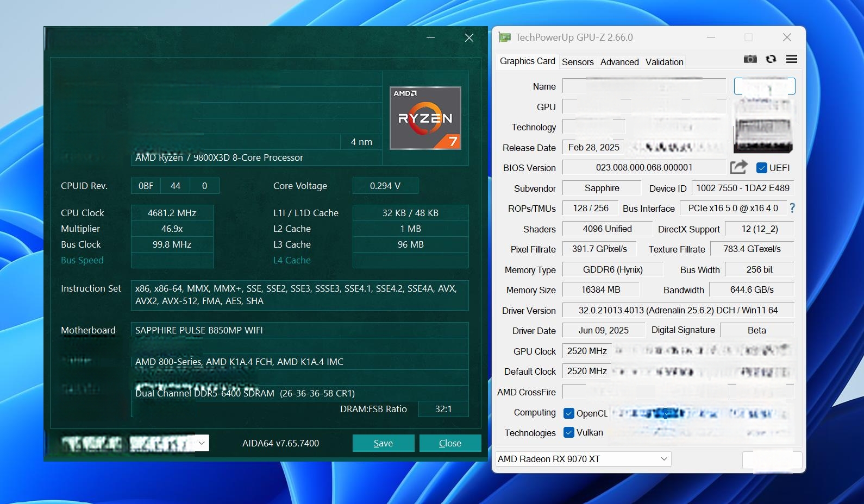Viewport: 864px width, 504px height.
Task: Minimize the AIDA64 CPUID window
Action: [431, 38]
